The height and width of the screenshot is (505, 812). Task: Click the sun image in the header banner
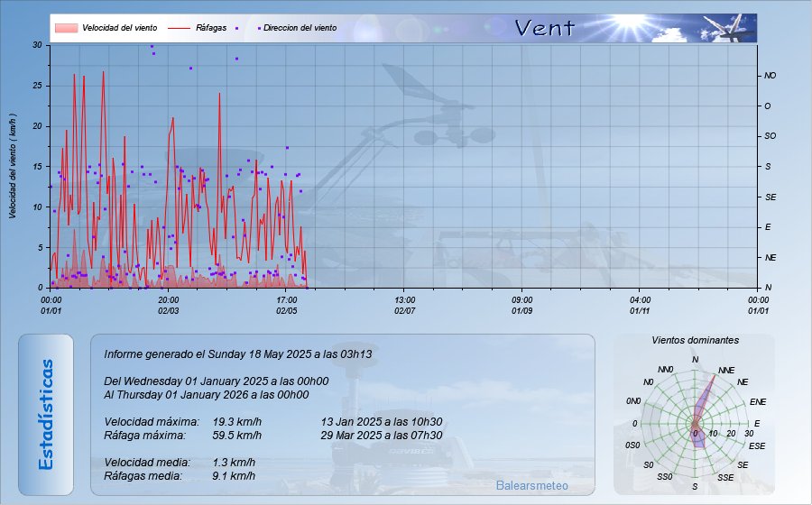pos(630,22)
